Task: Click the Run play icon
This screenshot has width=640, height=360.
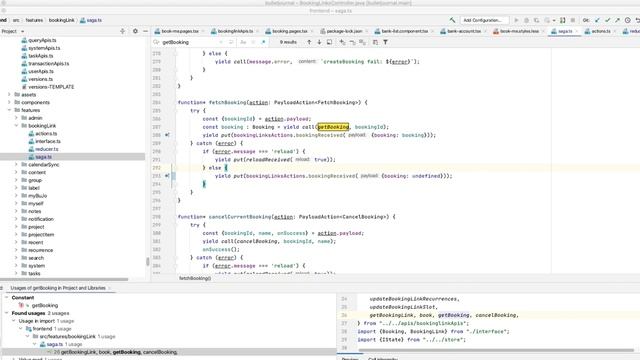Action: (516, 20)
